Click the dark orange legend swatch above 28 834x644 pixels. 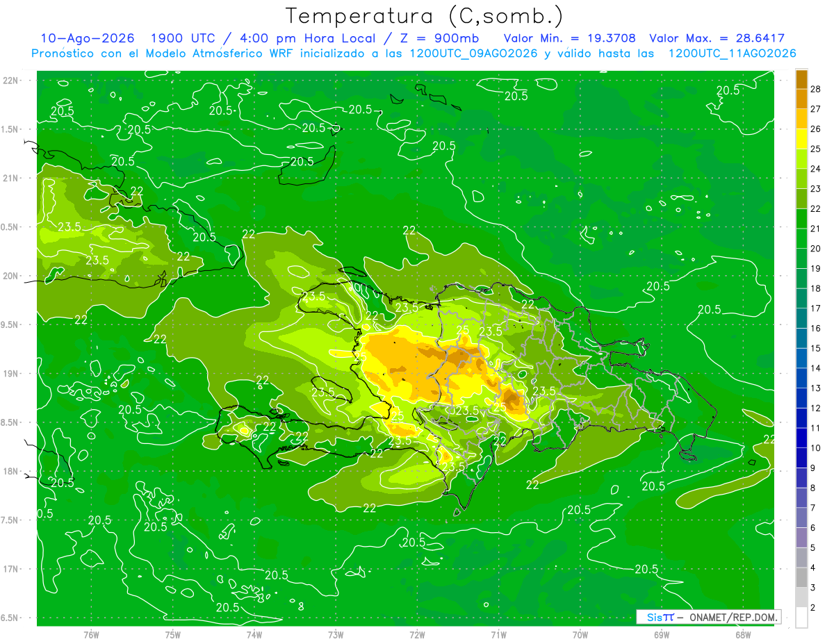[x=801, y=80]
